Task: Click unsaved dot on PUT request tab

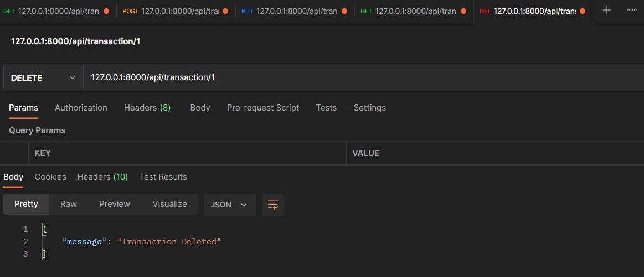Action: (x=344, y=11)
